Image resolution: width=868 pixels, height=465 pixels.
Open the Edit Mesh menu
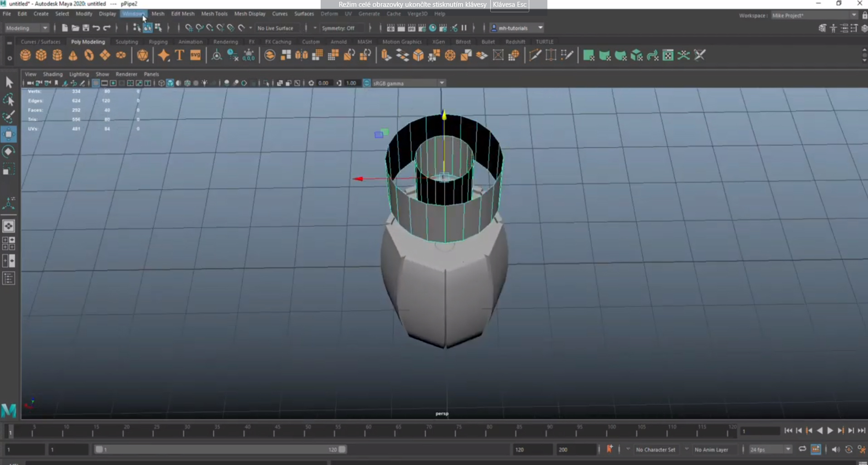183,14
